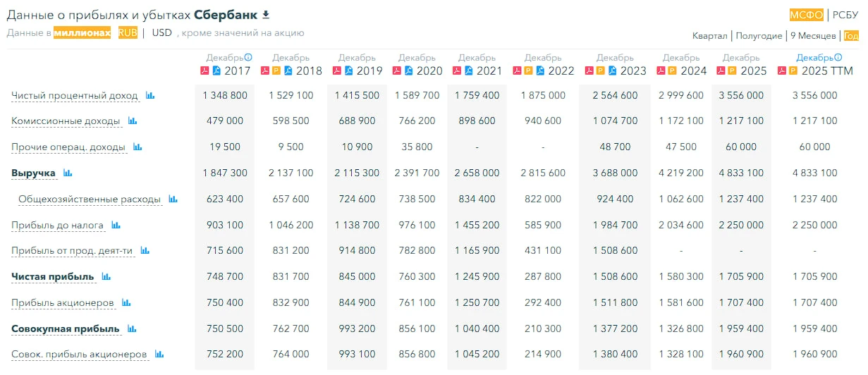Select revenue value 1 847 300
The width and height of the screenshot is (868, 375).
coord(225,173)
